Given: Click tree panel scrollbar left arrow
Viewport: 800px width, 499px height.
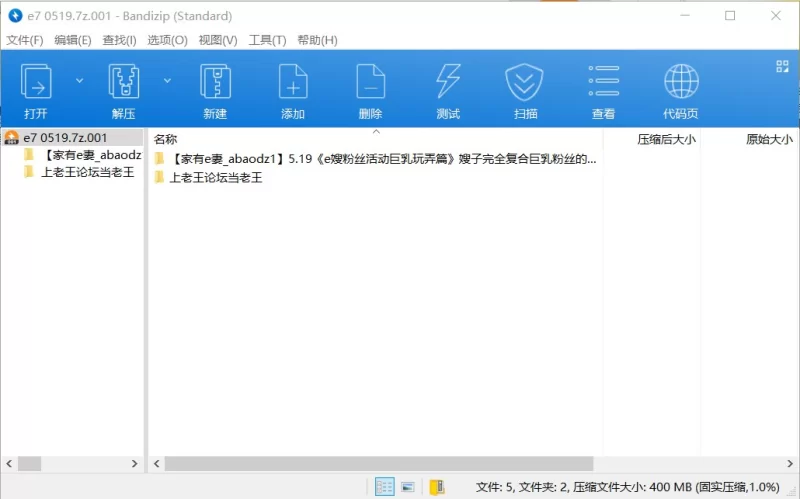Looking at the screenshot, I should [x=9, y=463].
